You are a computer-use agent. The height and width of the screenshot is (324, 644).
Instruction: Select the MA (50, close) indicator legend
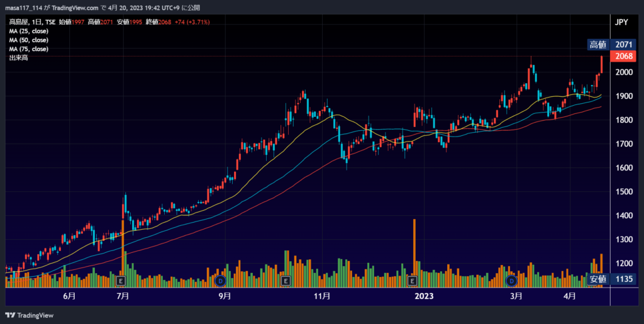coord(29,40)
